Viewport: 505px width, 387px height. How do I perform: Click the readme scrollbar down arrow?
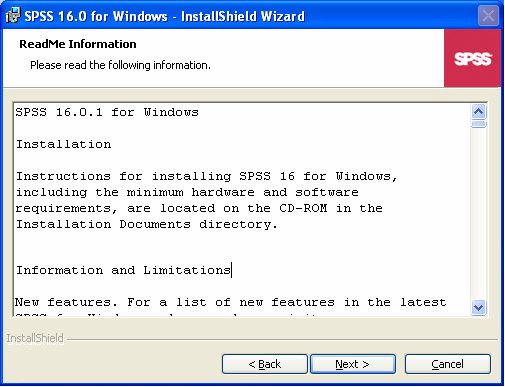479,307
